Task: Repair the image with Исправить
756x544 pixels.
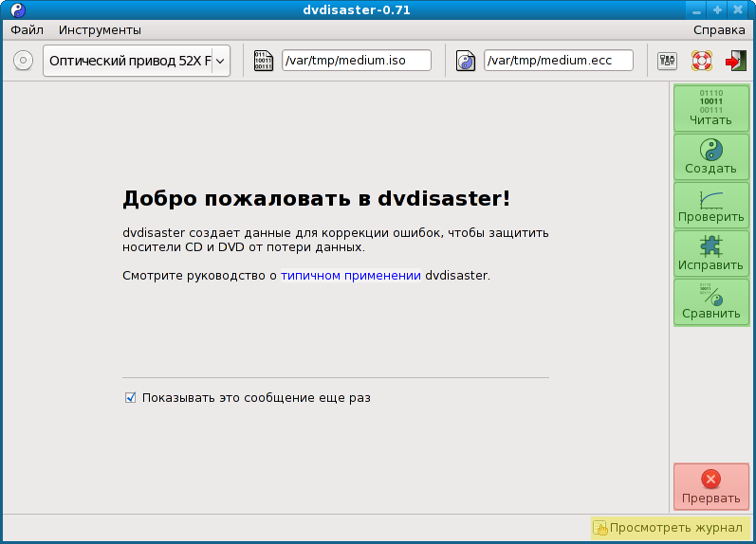Action: point(711,253)
